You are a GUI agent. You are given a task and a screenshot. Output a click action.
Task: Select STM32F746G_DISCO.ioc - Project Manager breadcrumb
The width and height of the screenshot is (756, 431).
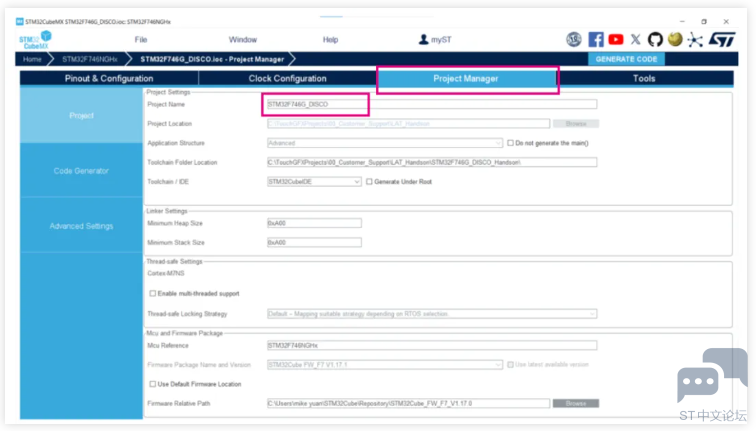coord(212,59)
